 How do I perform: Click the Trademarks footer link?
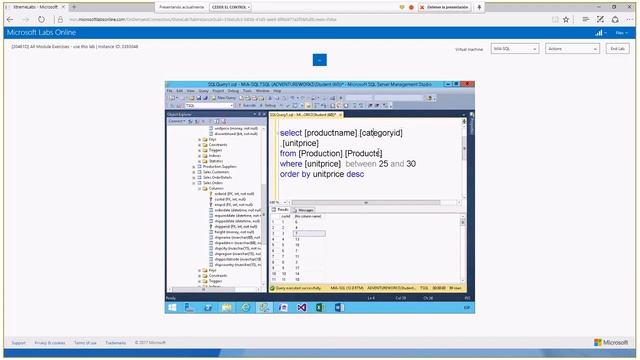pos(116,343)
